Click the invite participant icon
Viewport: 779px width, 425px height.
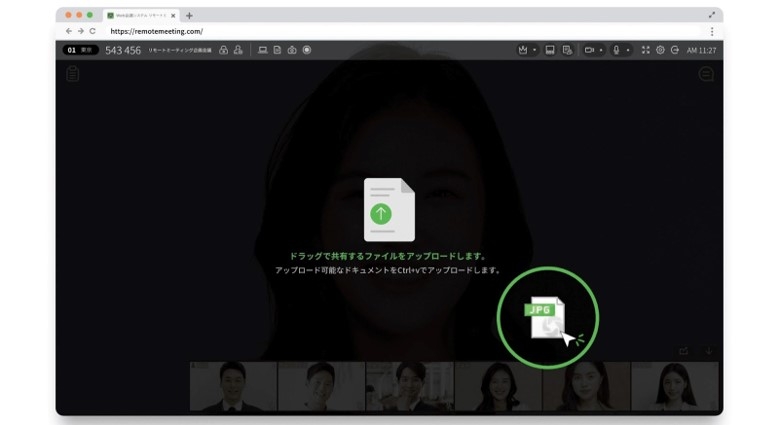238,50
